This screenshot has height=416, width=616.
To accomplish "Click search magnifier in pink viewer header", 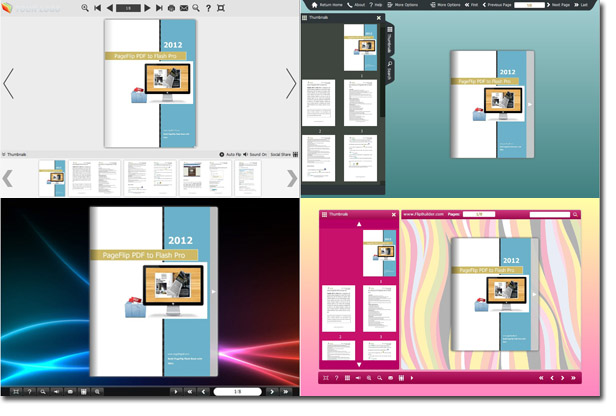I will [575, 214].
